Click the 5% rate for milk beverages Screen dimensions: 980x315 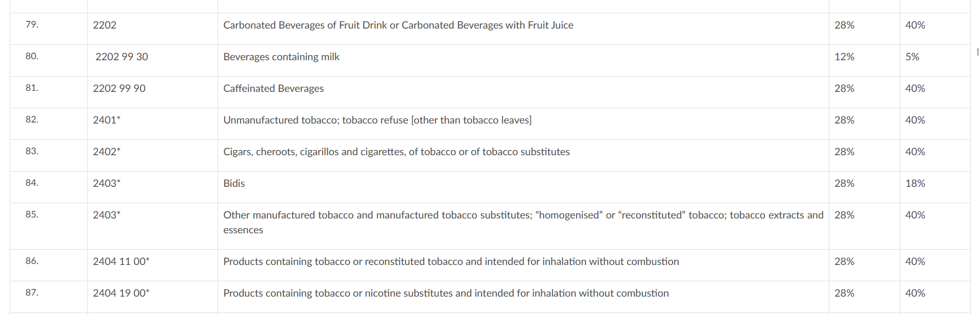pyautogui.click(x=912, y=57)
